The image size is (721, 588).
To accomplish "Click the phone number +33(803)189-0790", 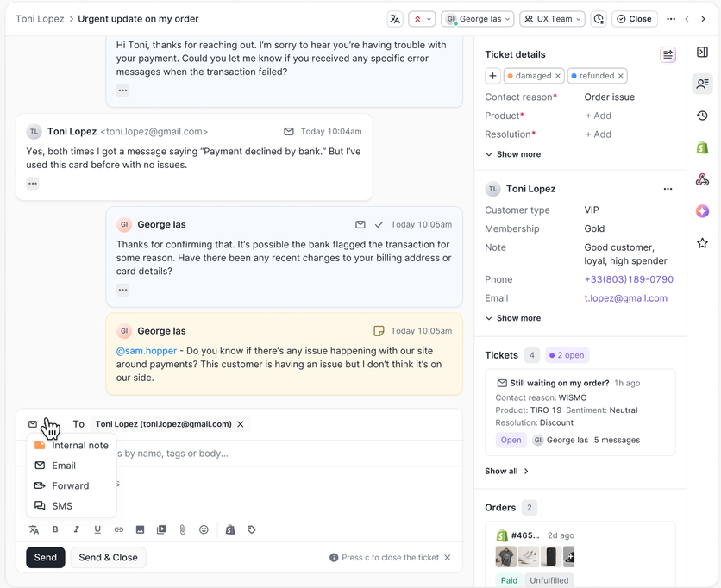I will point(629,279).
